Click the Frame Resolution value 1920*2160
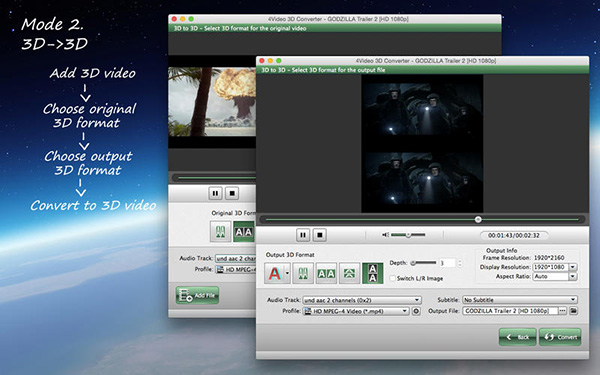The width and height of the screenshot is (600, 375). tap(549, 258)
